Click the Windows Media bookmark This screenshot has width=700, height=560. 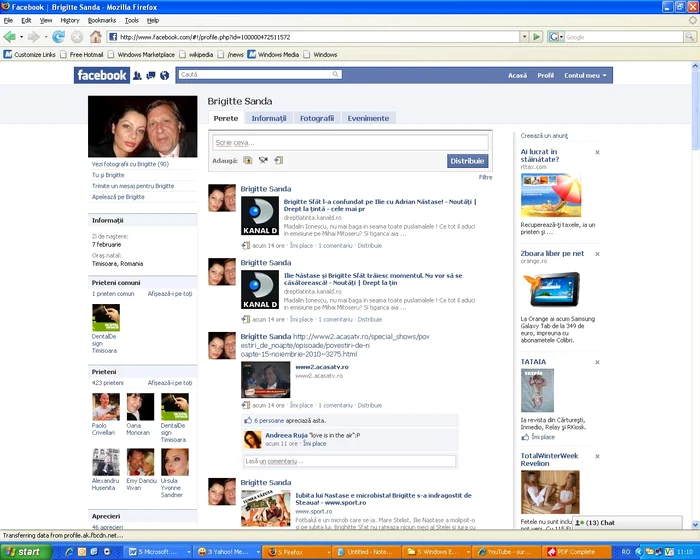point(273,54)
